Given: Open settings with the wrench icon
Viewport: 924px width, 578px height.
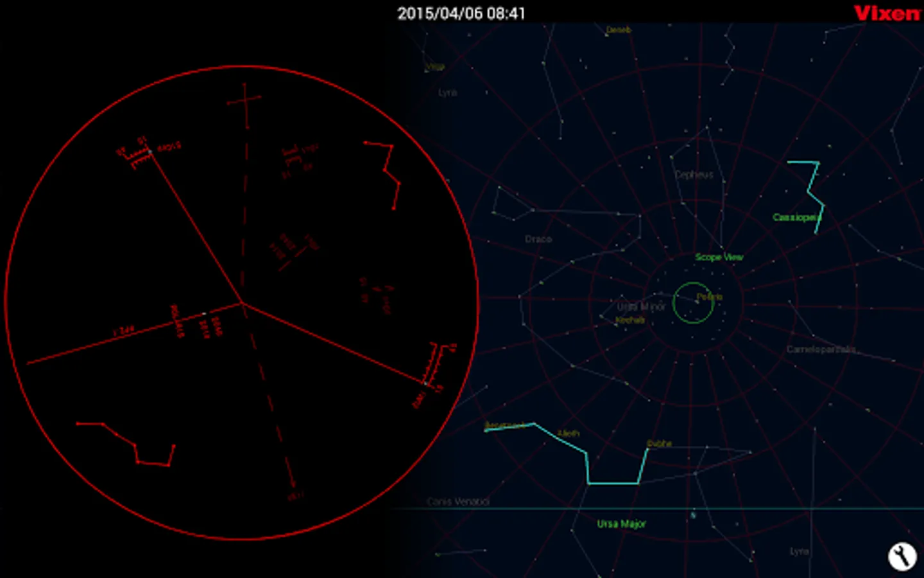Looking at the screenshot, I should point(902,556).
